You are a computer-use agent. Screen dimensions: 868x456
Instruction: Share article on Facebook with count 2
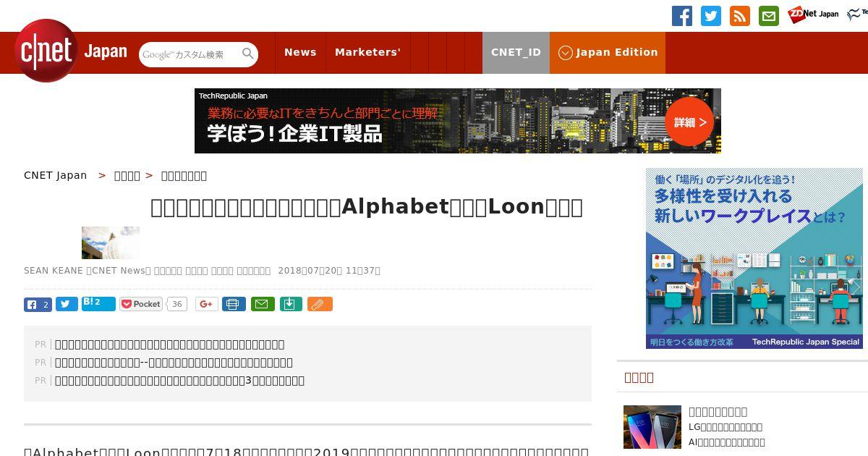coord(38,304)
